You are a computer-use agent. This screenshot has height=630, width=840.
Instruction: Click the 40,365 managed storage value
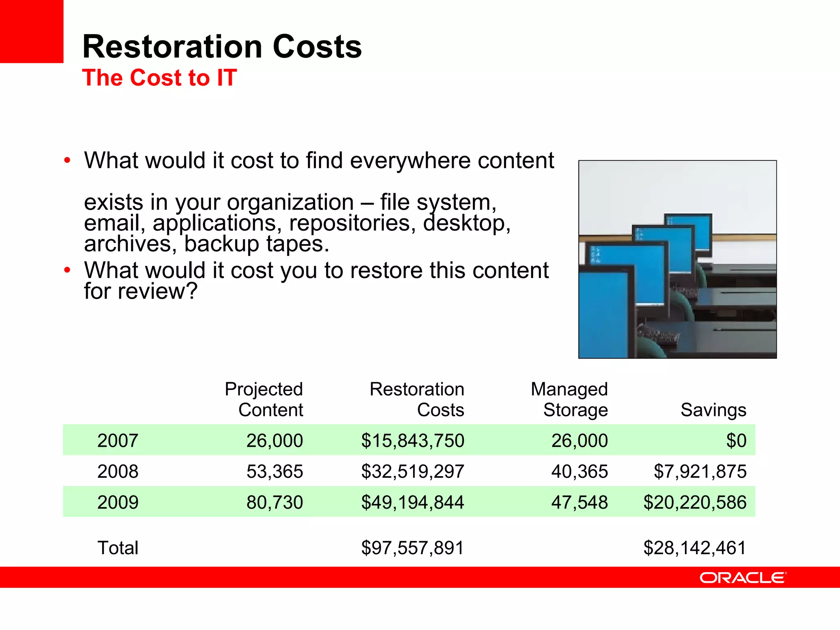[580, 471]
